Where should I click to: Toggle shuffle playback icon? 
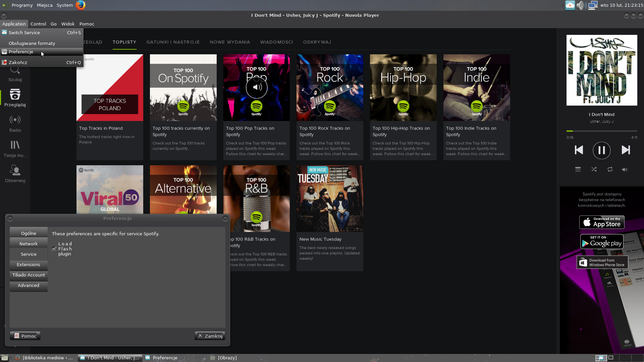pyautogui.click(x=594, y=170)
